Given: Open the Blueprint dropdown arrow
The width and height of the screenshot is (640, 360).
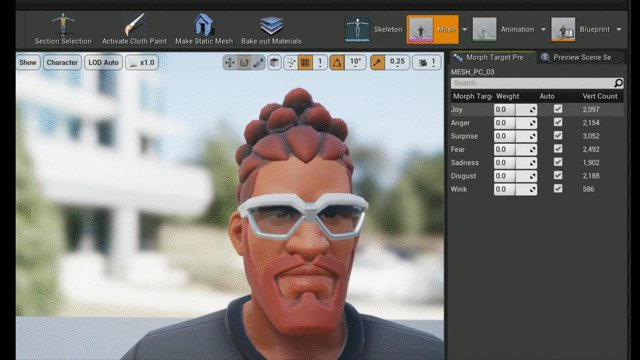Looking at the screenshot, I should coord(619,29).
